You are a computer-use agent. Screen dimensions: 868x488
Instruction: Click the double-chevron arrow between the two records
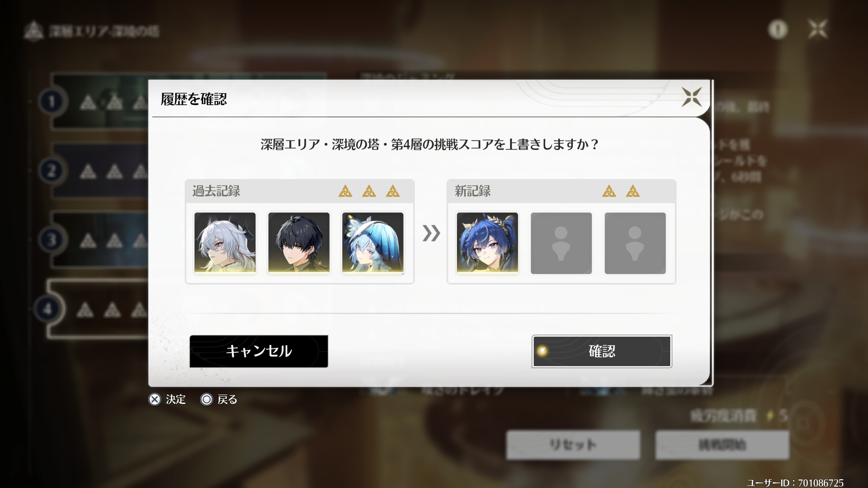tap(431, 233)
